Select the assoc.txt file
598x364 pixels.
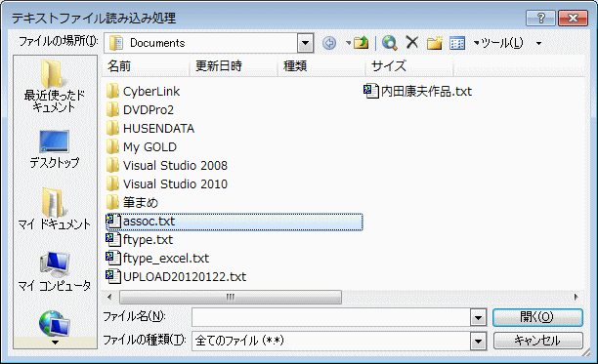tap(235, 222)
